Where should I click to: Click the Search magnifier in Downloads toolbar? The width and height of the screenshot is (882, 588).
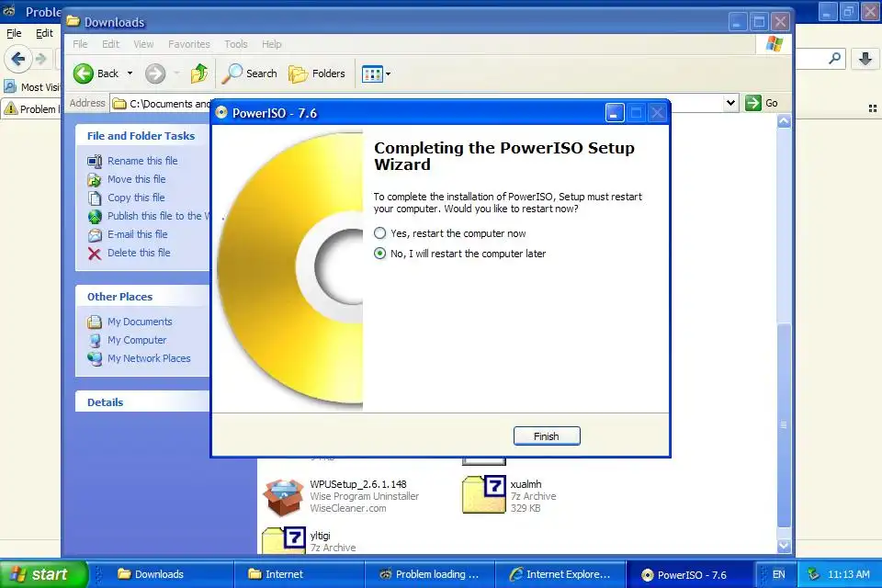[232, 73]
